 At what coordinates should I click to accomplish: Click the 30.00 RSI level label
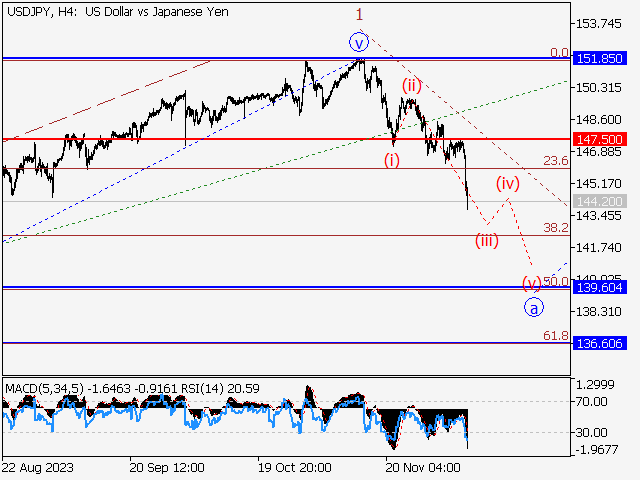pos(591,432)
